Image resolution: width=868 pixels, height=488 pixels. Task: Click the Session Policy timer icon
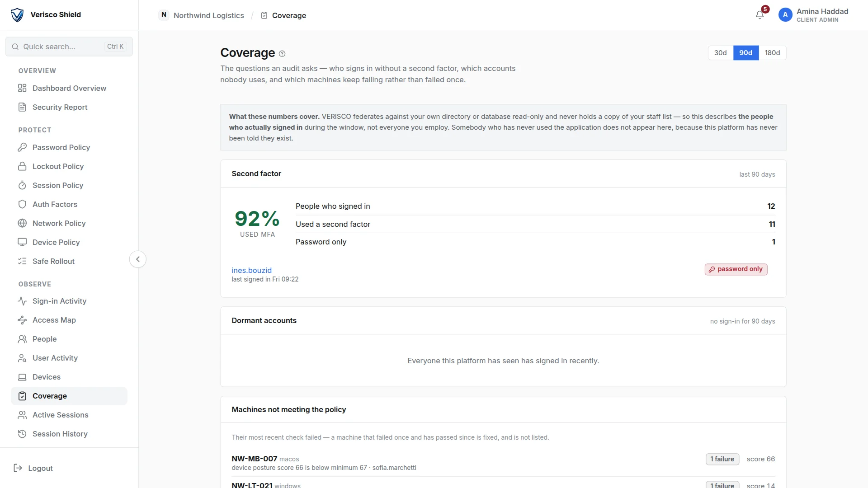(x=22, y=185)
